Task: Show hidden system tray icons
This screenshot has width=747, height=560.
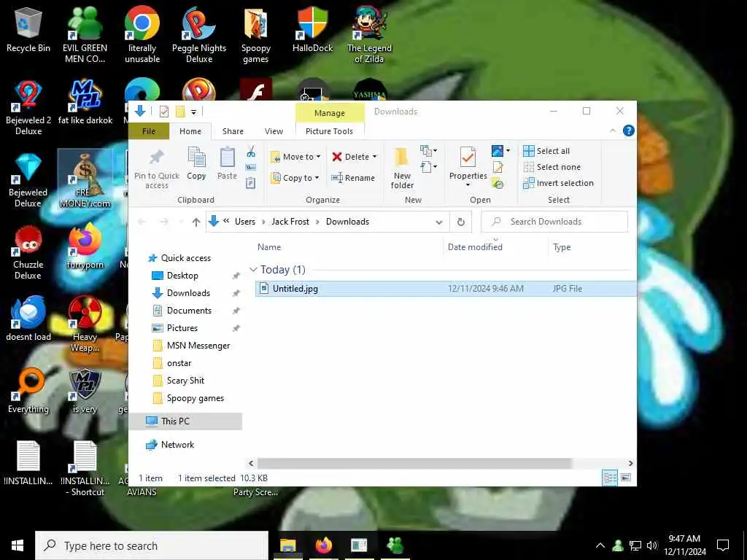Action: [x=600, y=545]
